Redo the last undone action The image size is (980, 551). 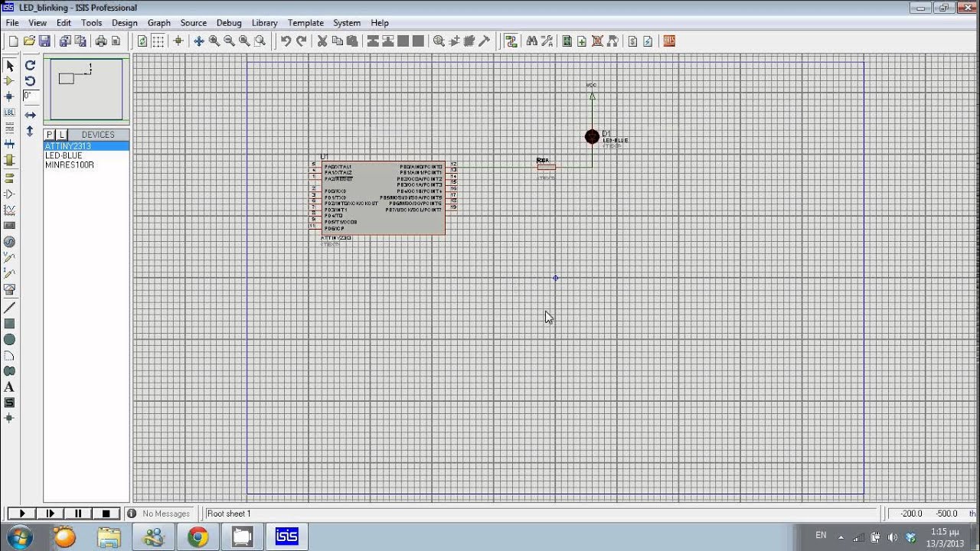302,41
